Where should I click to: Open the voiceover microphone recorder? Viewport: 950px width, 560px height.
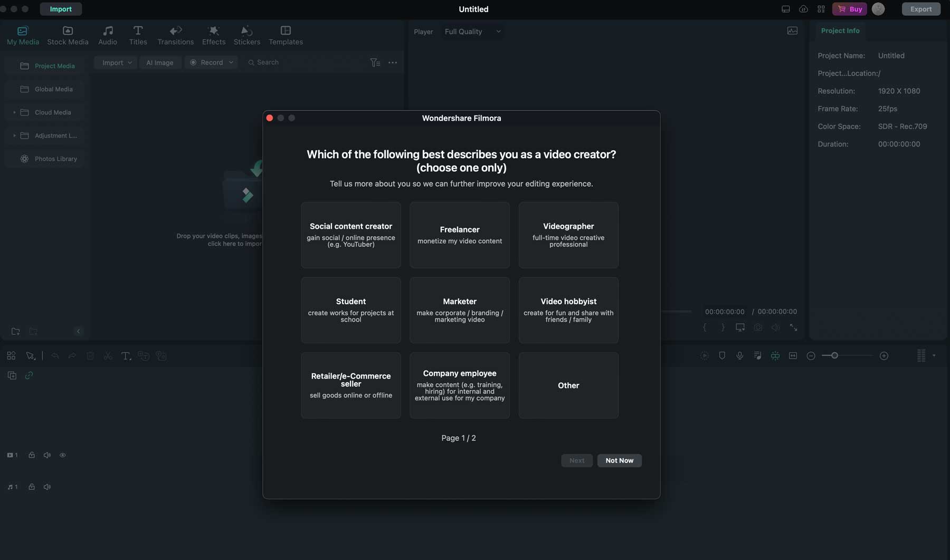[x=739, y=356]
